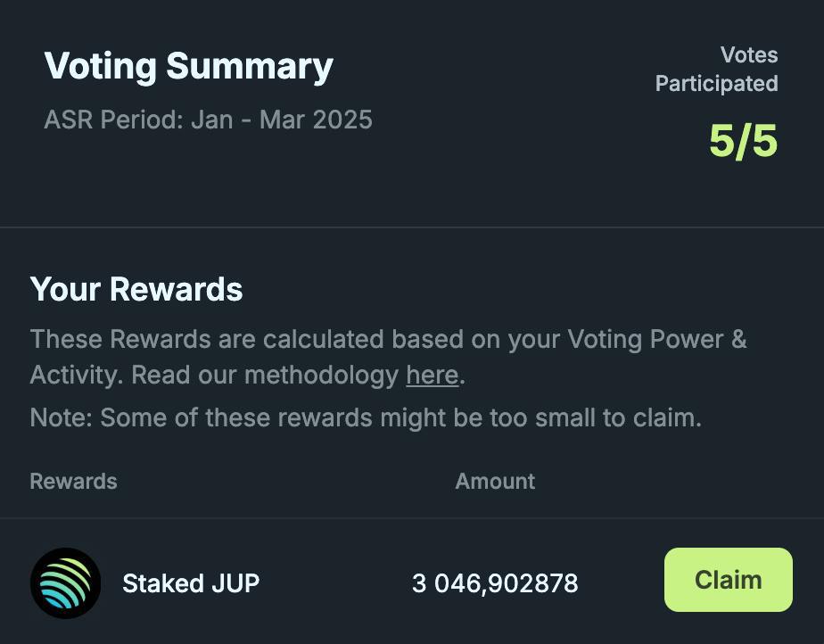Select the 3 046,902878 reward amount

495,583
